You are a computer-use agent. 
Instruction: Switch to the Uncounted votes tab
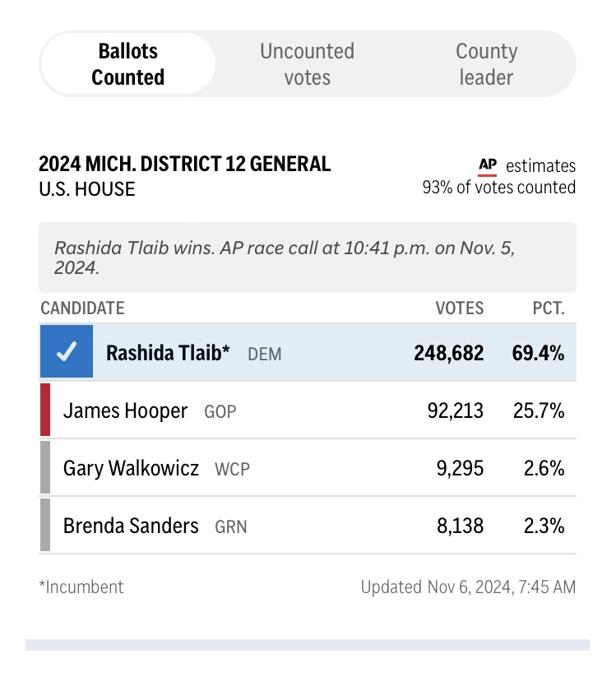click(x=307, y=64)
